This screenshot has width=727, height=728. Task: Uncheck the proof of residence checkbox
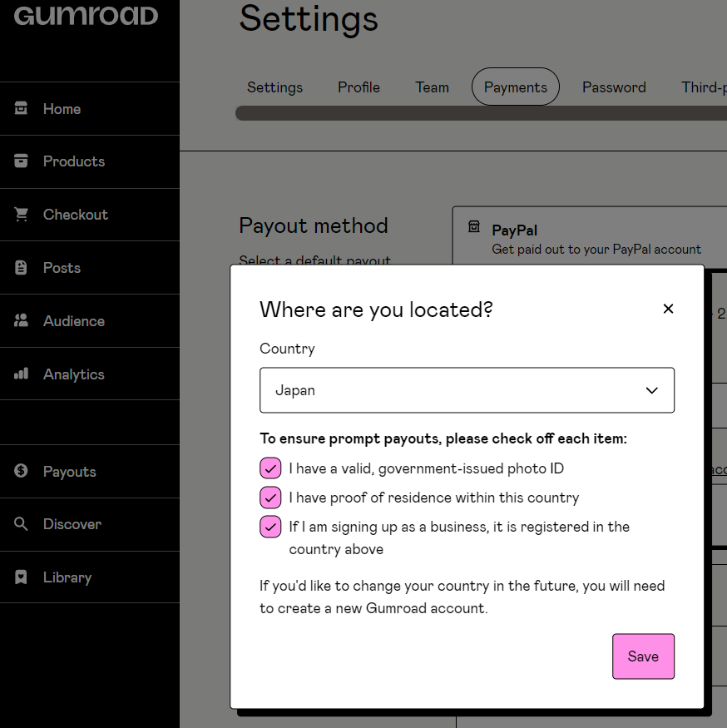(270, 498)
